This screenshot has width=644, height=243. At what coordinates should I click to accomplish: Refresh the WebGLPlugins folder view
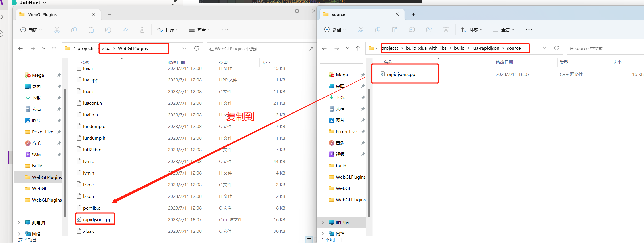click(x=197, y=48)
